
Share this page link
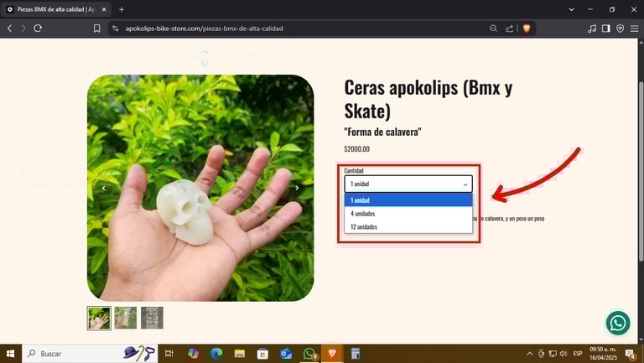tap(509, 29)
